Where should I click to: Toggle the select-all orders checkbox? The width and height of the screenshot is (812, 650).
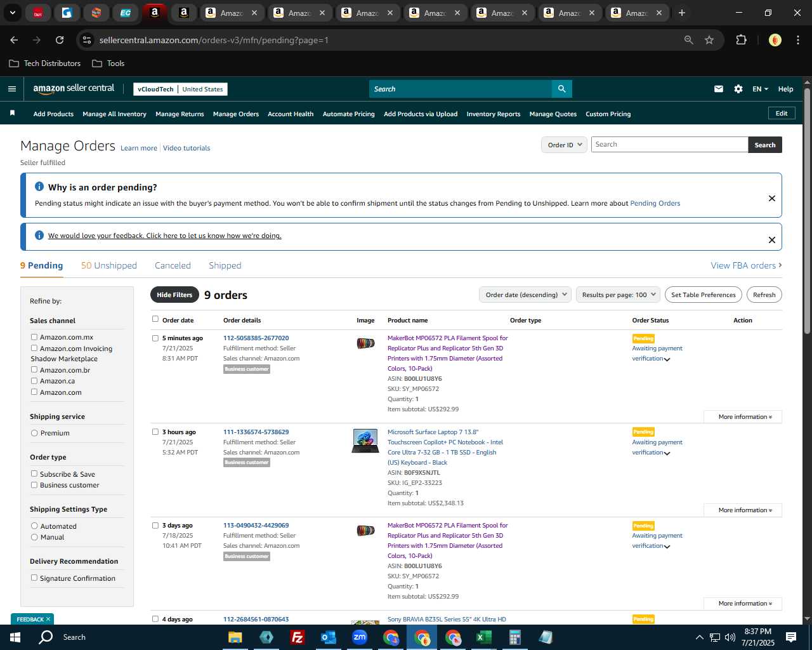(x=155, y=319)
